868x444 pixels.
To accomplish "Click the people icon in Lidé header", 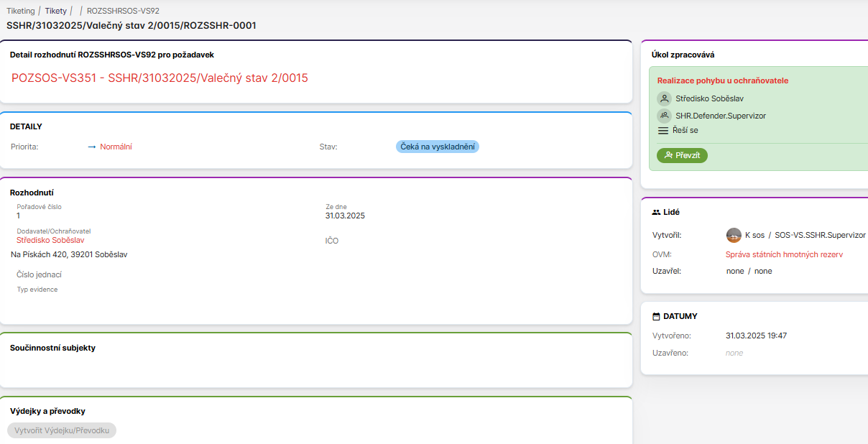I will [656, 213].
